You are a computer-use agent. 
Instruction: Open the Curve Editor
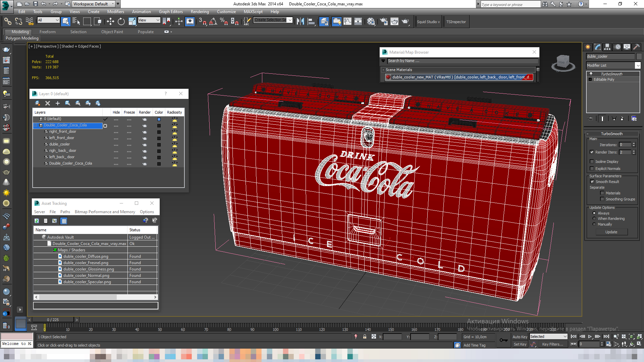point(347,21)
